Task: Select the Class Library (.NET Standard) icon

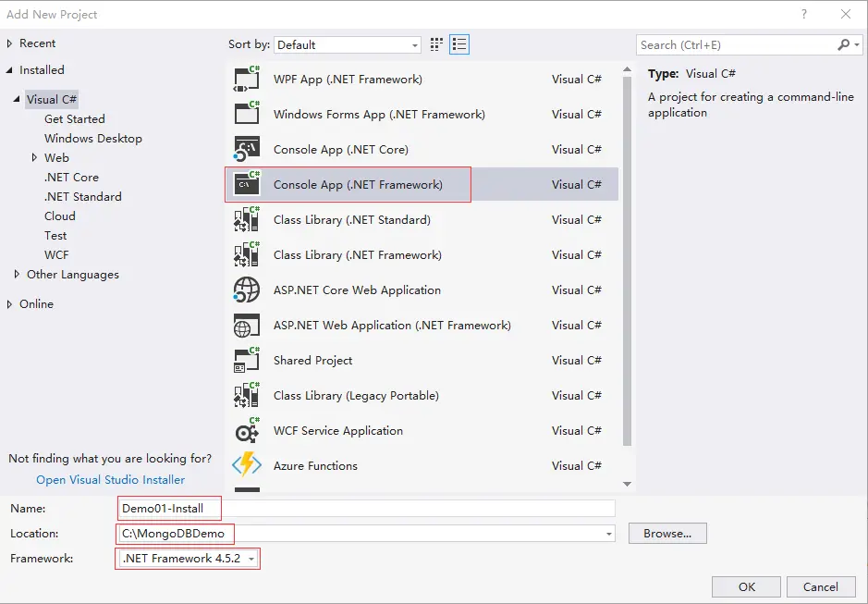Action: coord(246,220)
